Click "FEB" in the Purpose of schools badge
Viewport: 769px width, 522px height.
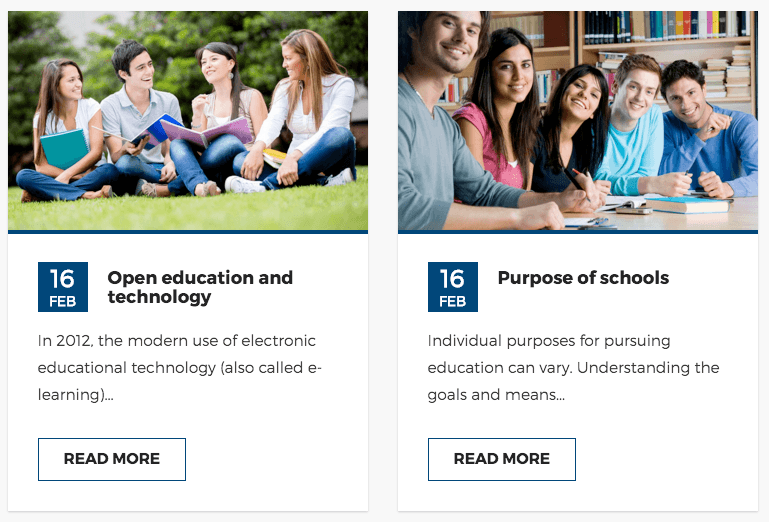(453, 301)
